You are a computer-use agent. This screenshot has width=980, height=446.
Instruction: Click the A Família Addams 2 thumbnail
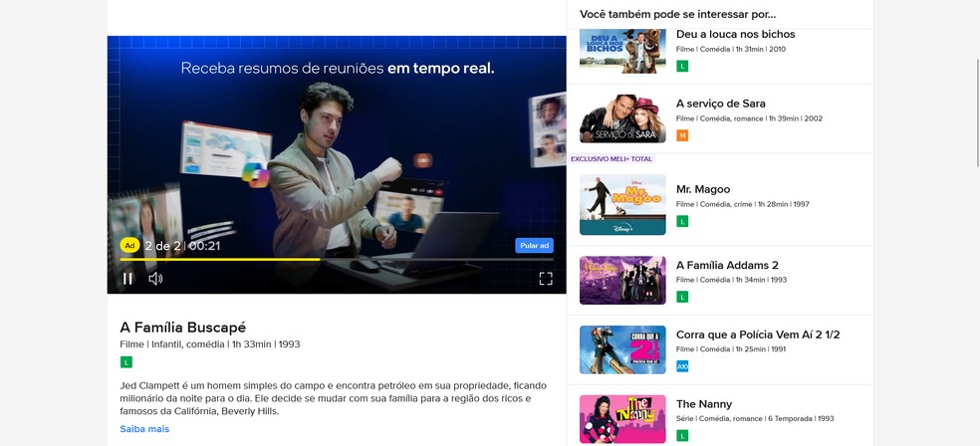click(622, 280)
